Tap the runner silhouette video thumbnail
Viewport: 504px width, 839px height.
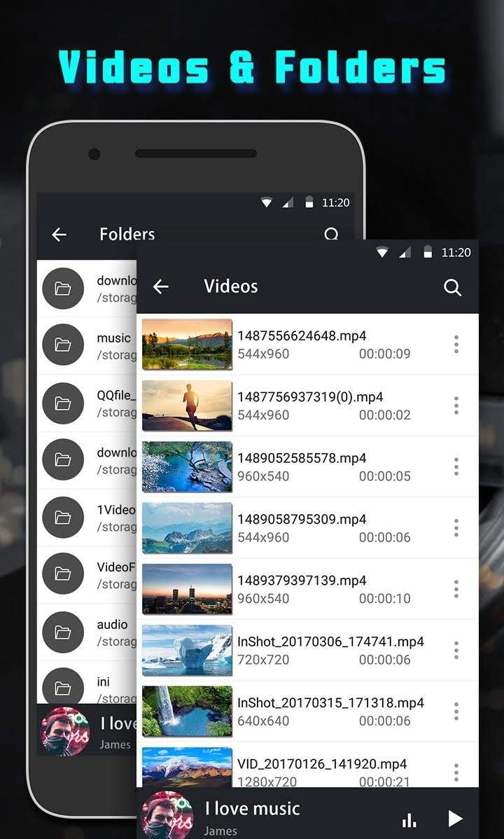[x=188, y=405]
